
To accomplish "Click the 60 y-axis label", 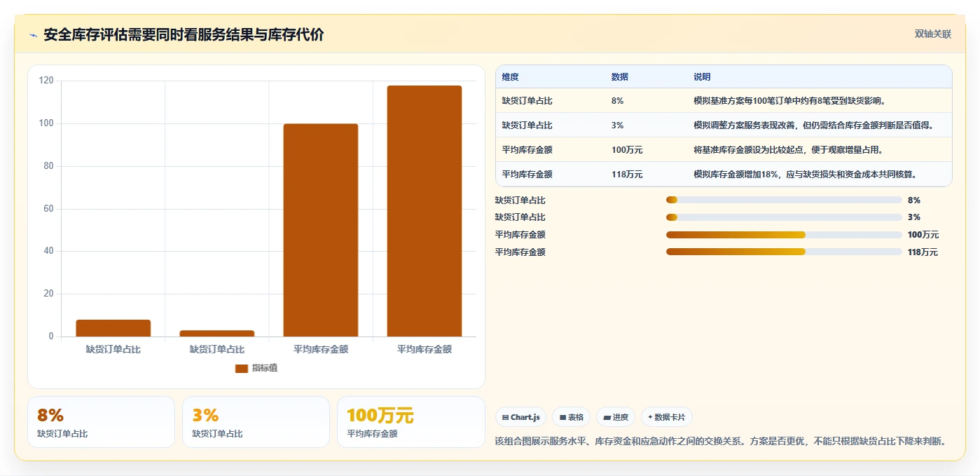I will (48, 209).
